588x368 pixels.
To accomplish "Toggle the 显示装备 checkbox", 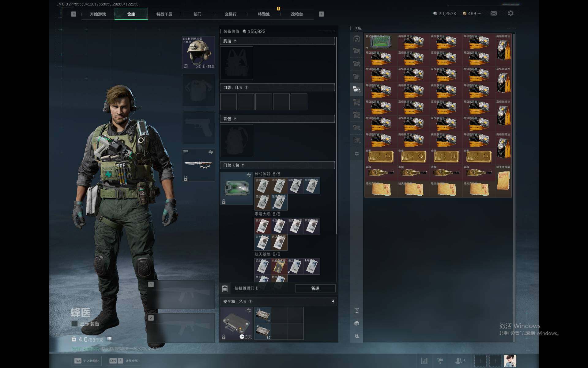I will (74, 324).
